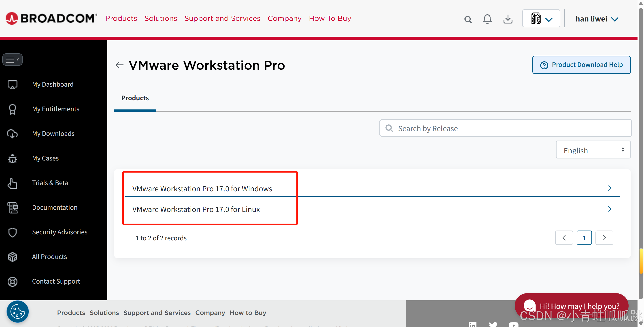The height and width of the screenshot is (327, 644).
Task: Open My Cases from the sidebar
Action: pos(45,158)
